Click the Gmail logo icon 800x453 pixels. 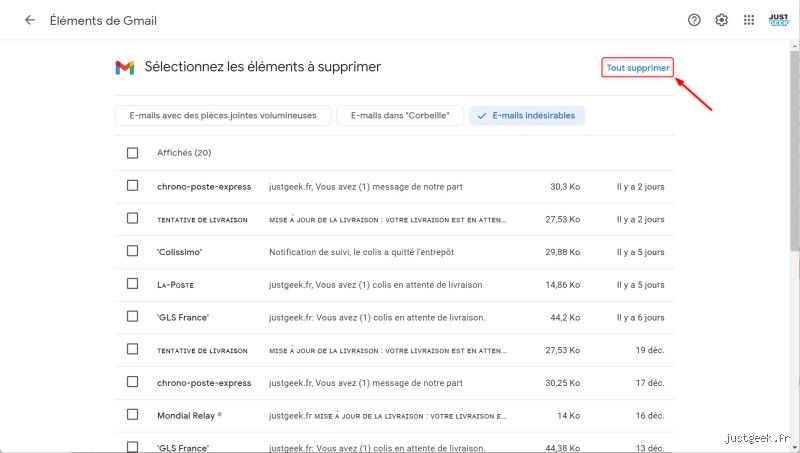(x=125, y=67)
